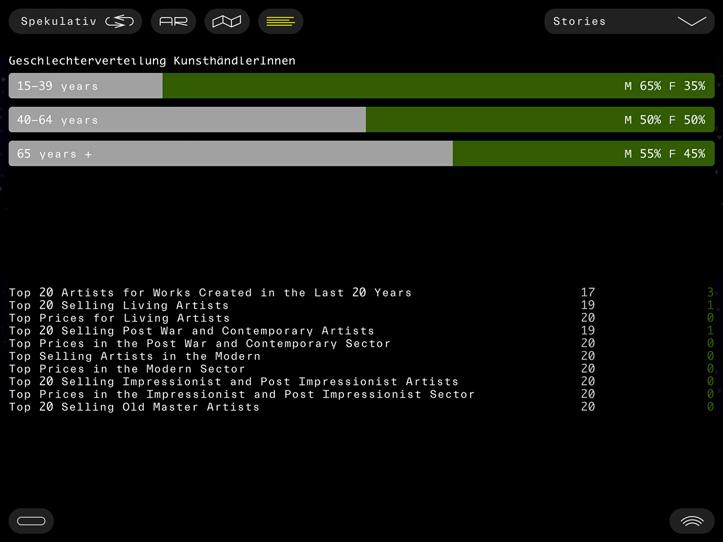Click 'M 65% F 35%' label
723x542 pixels.
tap(664, 86)
